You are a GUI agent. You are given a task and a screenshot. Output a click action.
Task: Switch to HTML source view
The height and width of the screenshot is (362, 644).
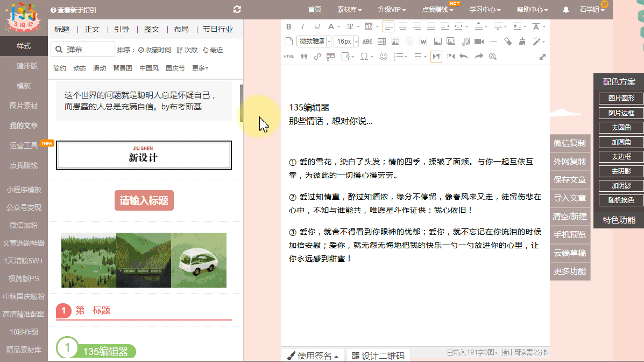pos(289,57)
